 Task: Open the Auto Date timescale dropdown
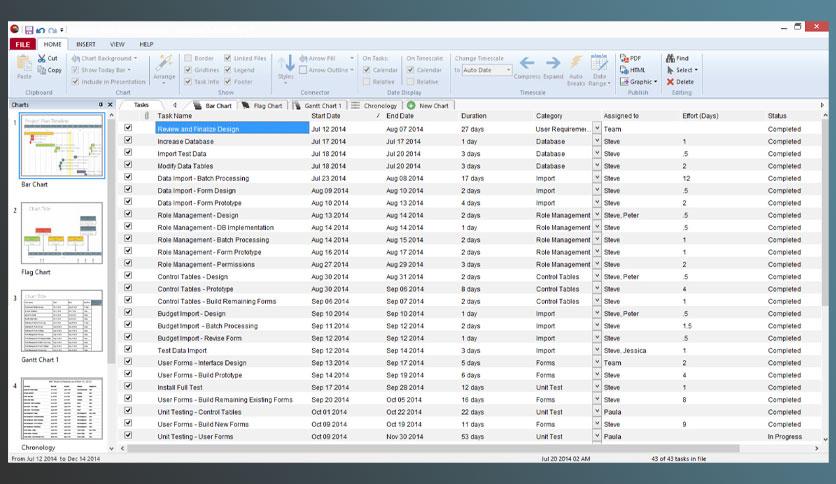click(508, 70)
